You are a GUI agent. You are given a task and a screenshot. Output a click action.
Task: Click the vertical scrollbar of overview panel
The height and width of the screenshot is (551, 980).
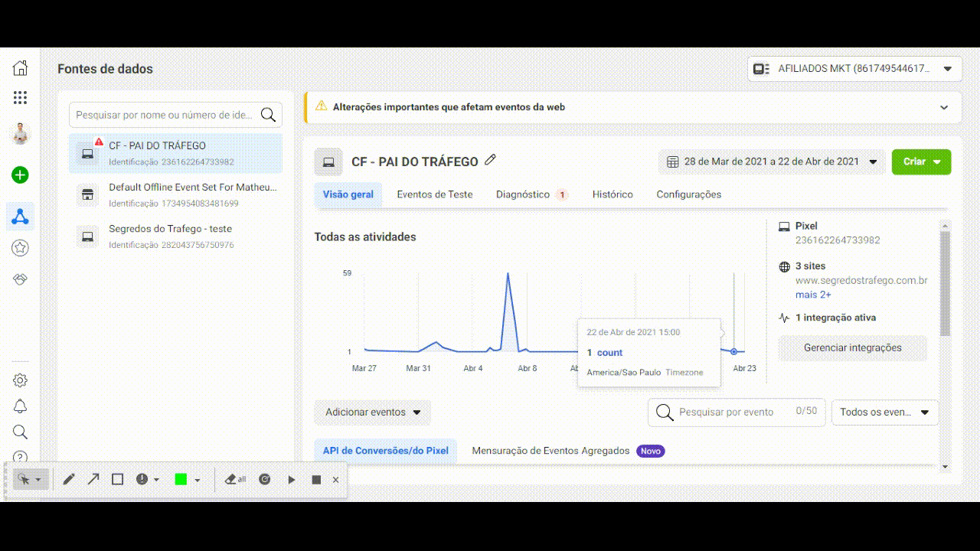pyautogui.click(x=945, y=283)
